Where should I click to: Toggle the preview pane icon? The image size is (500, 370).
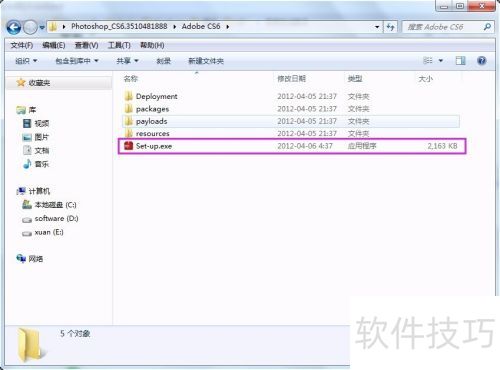460,60
